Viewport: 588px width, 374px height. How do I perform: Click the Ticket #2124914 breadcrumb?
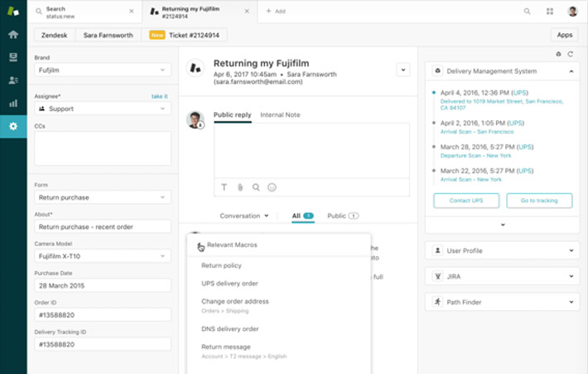(184, 35)
